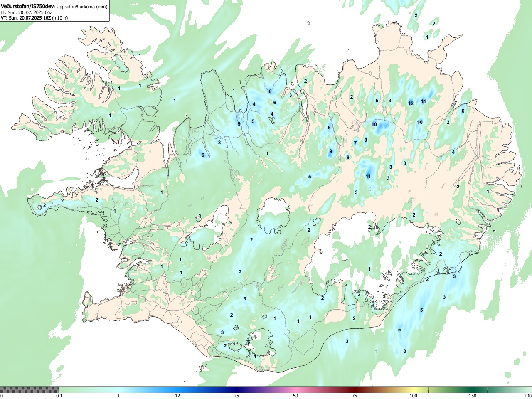Click the '50' tick label on the legend
The width and height of the screenshot is (532, 399).
295,396
